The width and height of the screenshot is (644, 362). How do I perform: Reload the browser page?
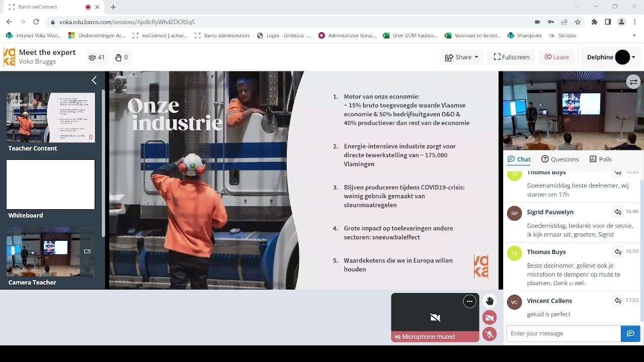click(36, 22)
